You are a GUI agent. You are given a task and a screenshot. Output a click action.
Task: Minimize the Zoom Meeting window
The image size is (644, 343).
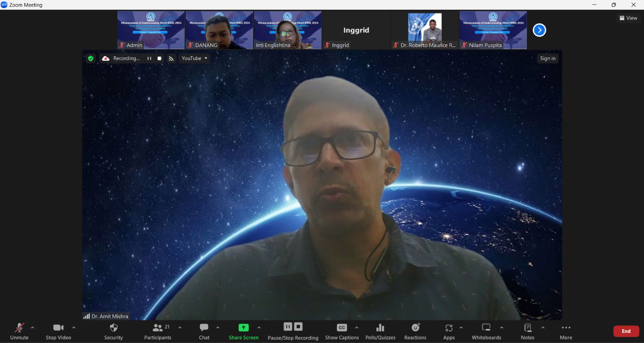click(x=594, y=5)
